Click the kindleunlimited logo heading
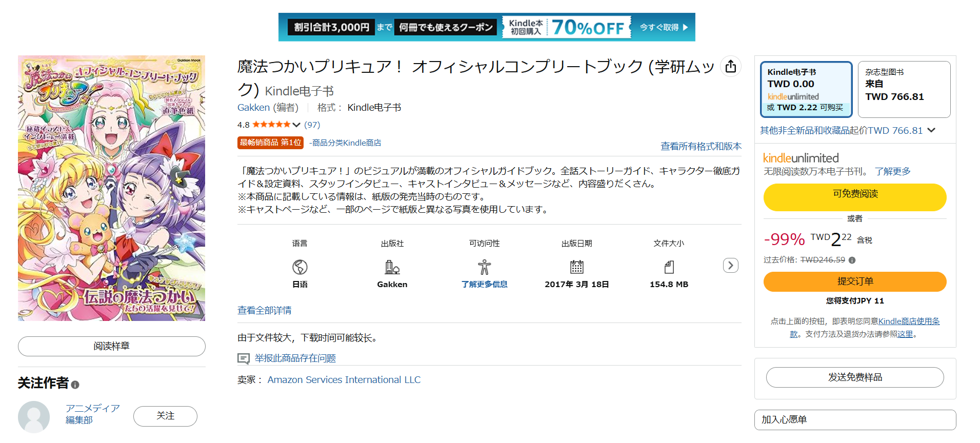Screen dimensions: 980x443 pos(801,158)
